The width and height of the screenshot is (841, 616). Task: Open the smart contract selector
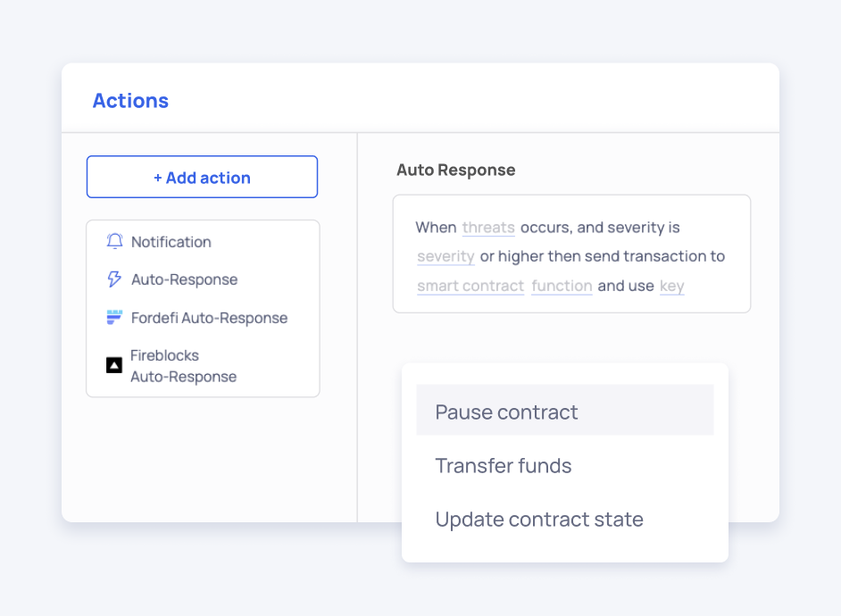click(470, 287)
